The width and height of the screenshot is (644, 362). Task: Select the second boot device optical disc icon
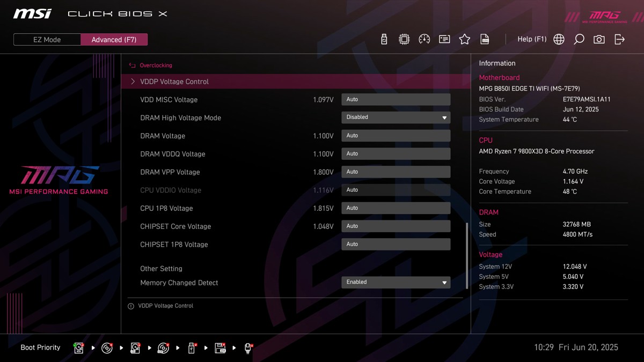tap(107, 348)
